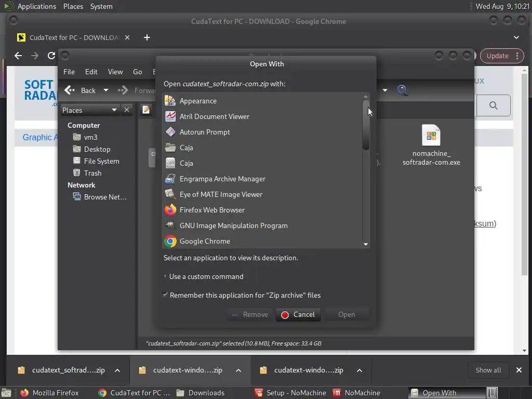The image size is (532, 399).
Task: Click the Open button in dialog
Action: 347,314
